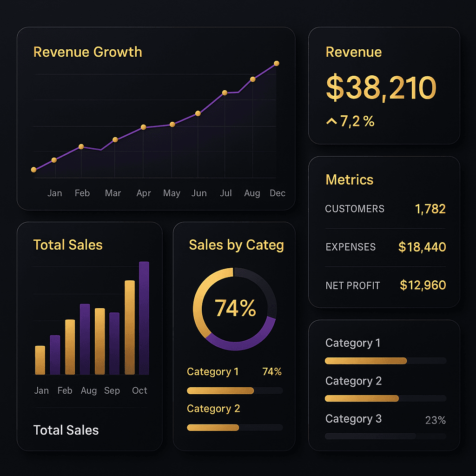This screenshot has height=476, width=476.
Task: Click the NET PROFIT value $12,960
Action: (422, 285)
